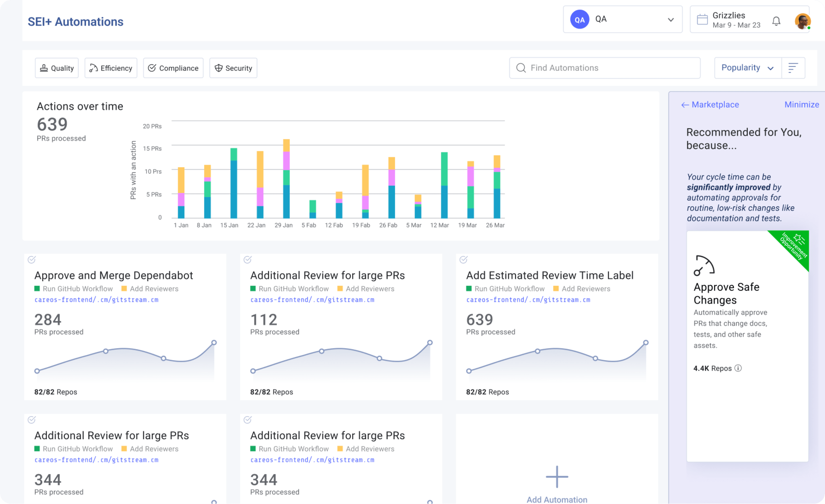Go back to Marketplace
This screenshot has width=825, height=504.
(710, 105)
